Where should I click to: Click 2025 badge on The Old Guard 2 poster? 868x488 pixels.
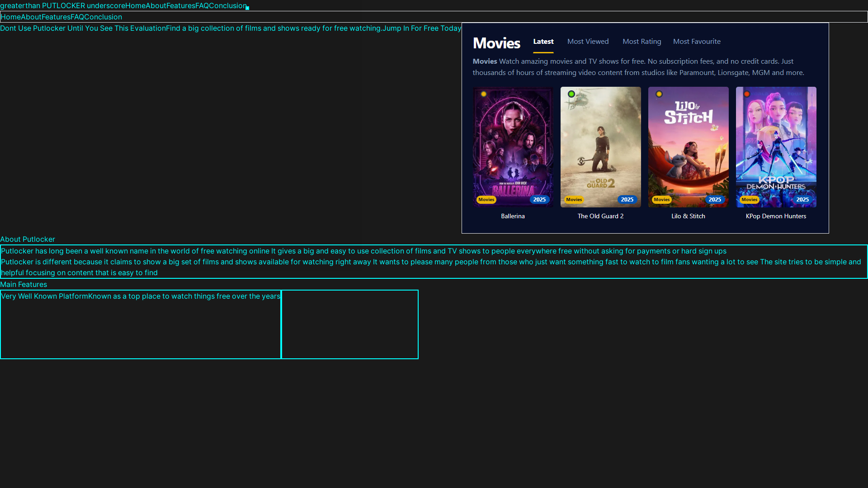[x=627, y=200]
